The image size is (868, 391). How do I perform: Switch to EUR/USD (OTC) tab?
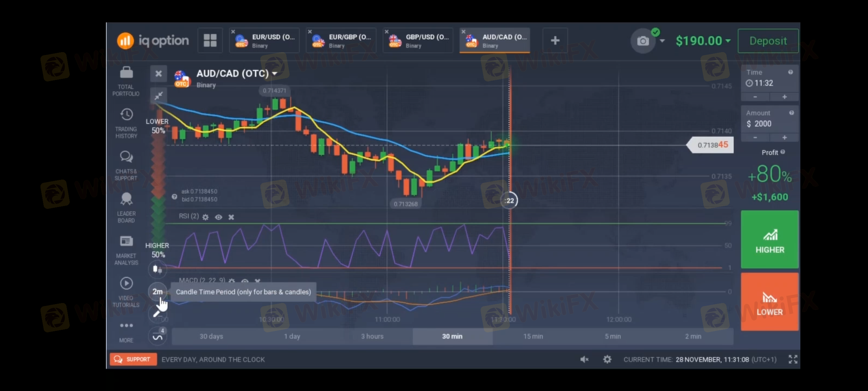tap(264, 41)
